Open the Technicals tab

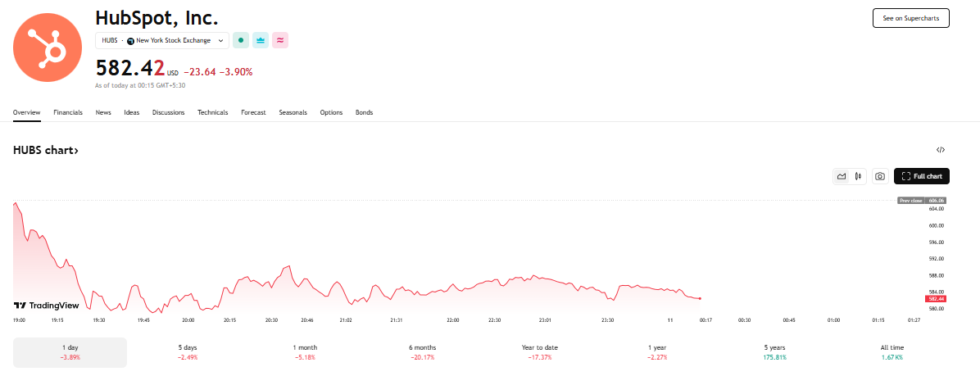(213, 112)
